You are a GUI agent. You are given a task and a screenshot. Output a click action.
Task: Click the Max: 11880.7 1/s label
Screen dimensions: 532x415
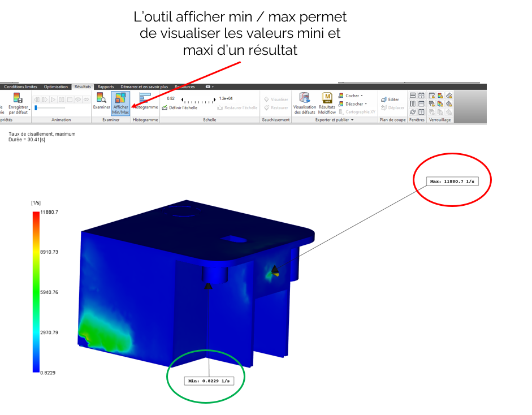(x=451, y=181)
